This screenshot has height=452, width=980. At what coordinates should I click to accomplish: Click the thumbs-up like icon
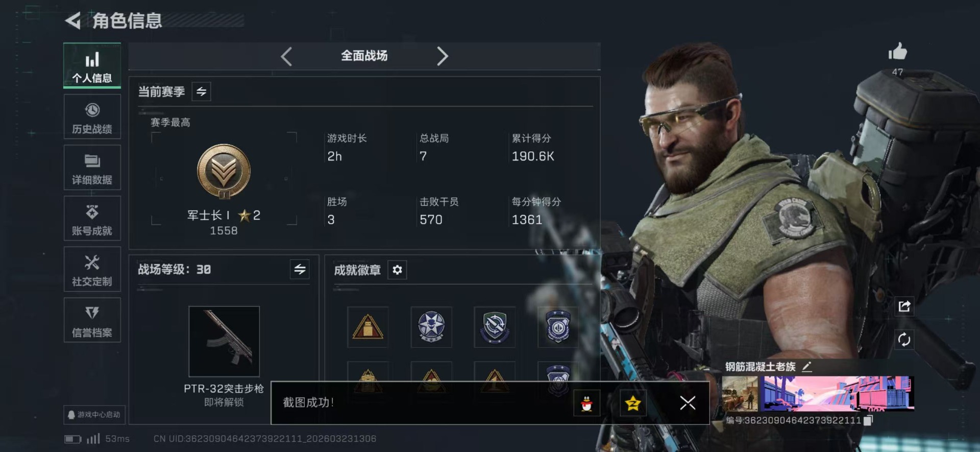pyautogui.click(x=898, y=52)
